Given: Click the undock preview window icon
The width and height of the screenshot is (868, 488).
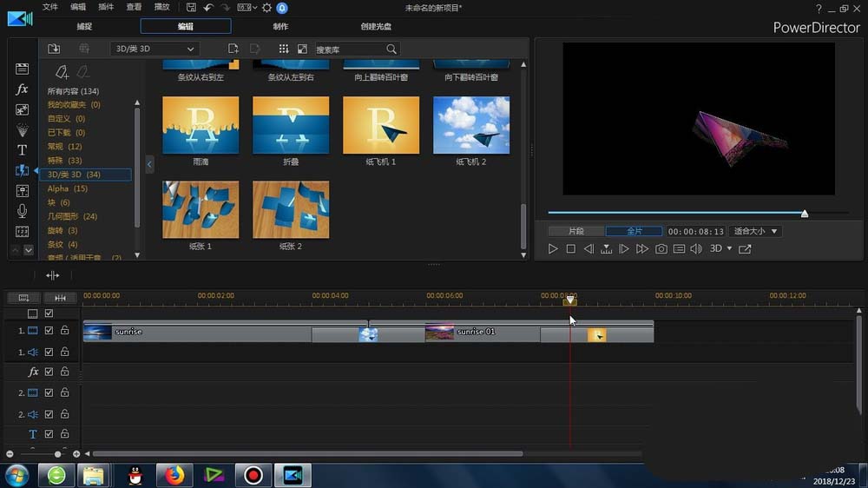Looking at the screenshot, I should [x=745, y=249].
